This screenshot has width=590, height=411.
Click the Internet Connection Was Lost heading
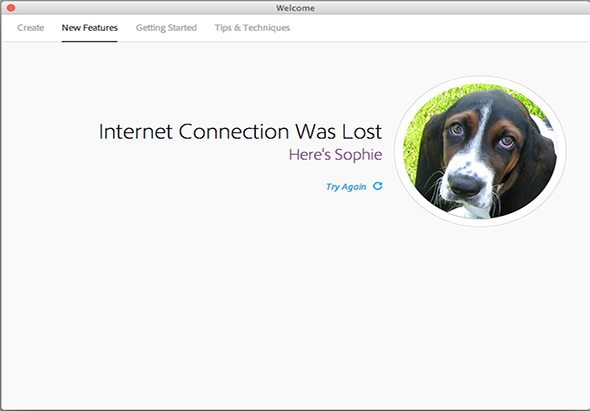[240, 132]
